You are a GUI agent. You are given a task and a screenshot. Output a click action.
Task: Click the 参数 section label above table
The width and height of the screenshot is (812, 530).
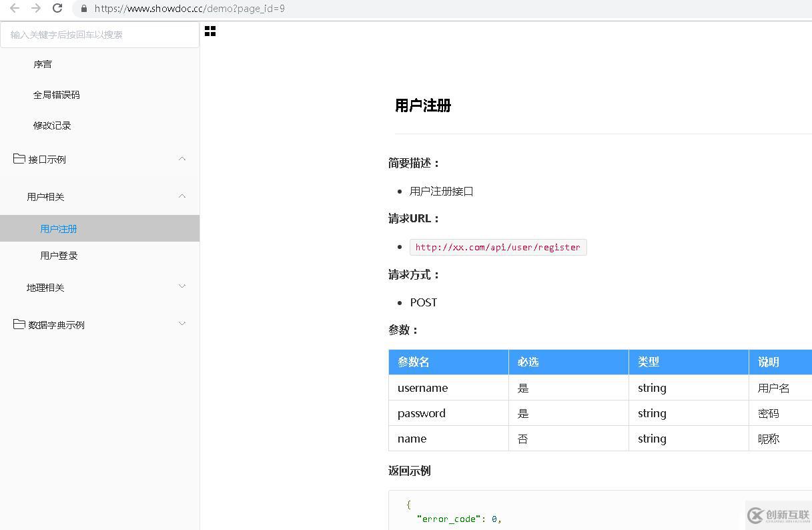[404, 330]
